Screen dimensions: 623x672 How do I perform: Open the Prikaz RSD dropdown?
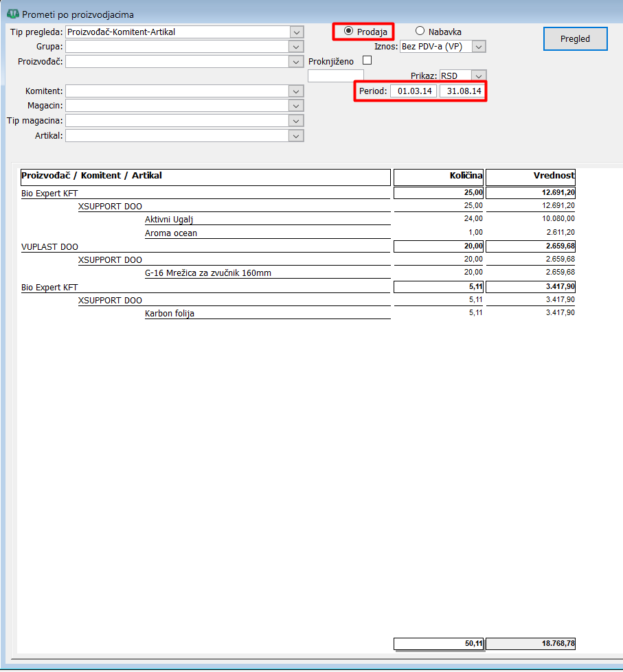[479, 76]
